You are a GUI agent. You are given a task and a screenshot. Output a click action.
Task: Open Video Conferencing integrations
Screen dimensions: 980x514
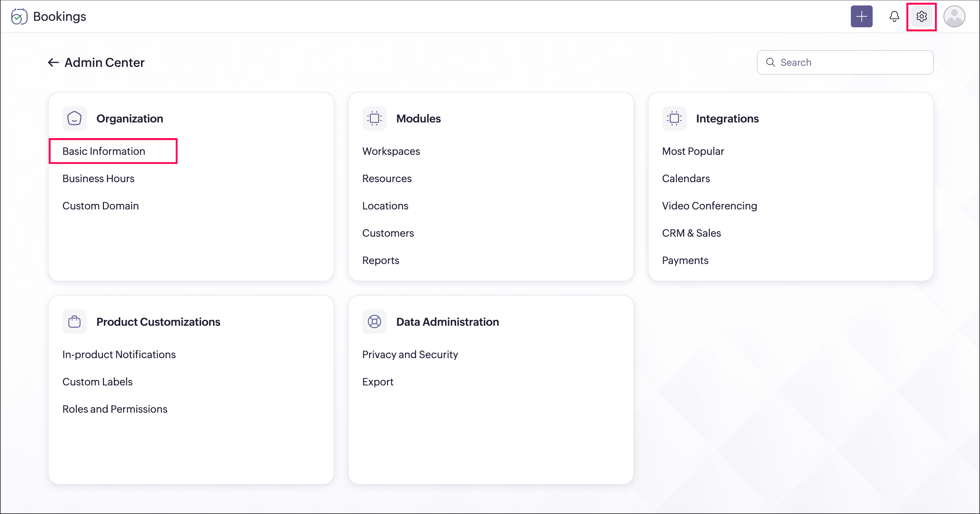(x=709, y=206)
